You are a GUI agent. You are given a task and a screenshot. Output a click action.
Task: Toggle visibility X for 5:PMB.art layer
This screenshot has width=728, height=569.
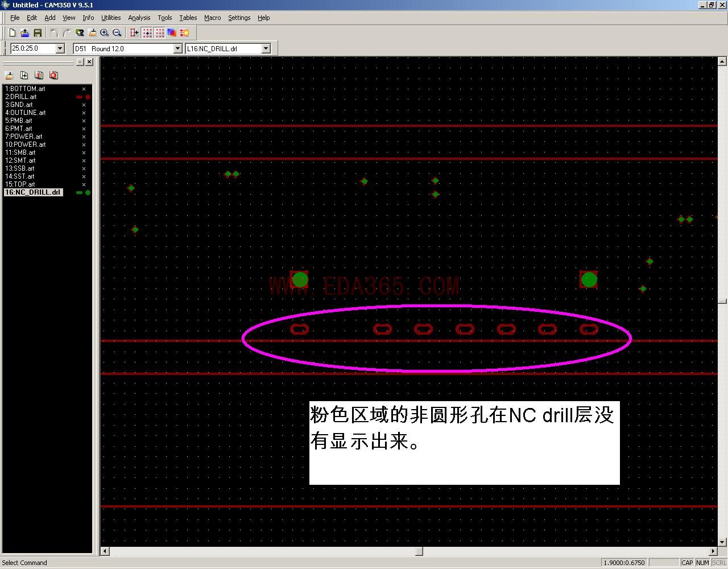click(84, 121)
